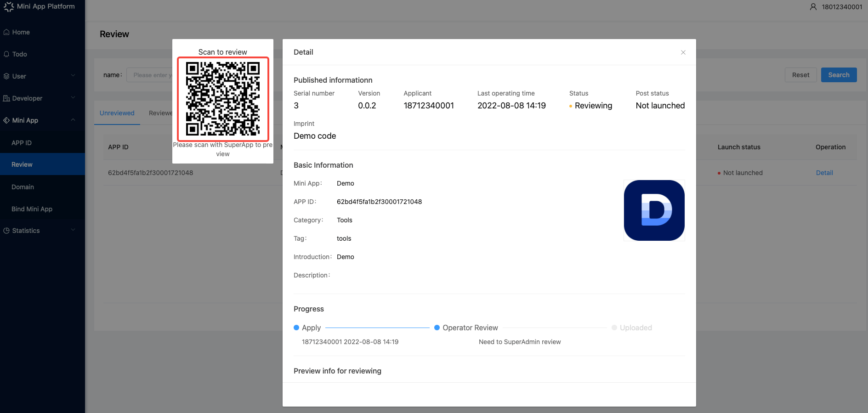
Task: Click the Developer building icon
Action: (x=6, y=98)
